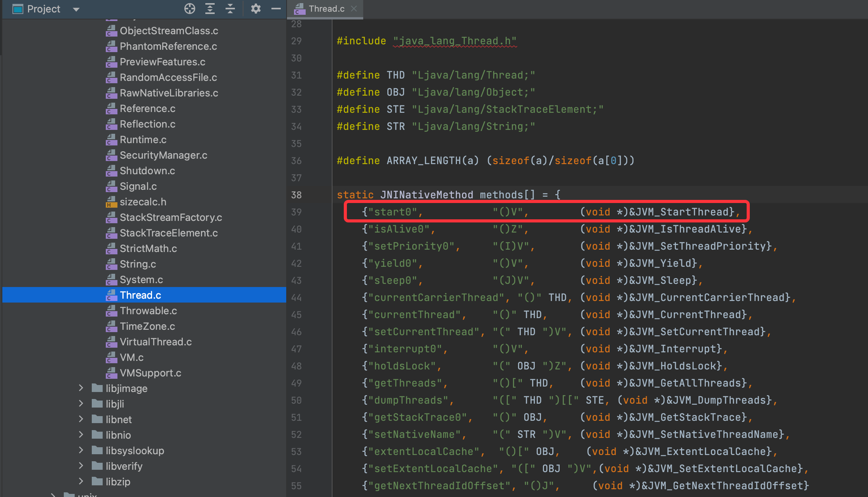Select StrictMath.c file

coord(148,248)
